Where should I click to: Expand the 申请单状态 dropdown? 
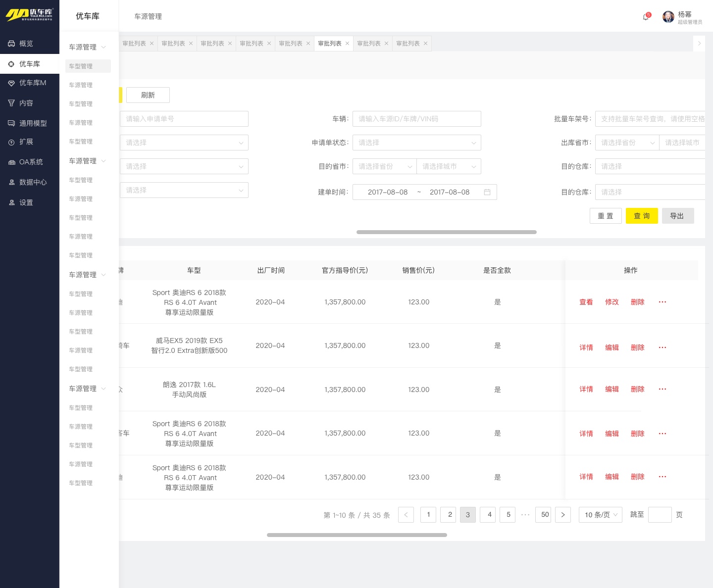click(416, 143)
